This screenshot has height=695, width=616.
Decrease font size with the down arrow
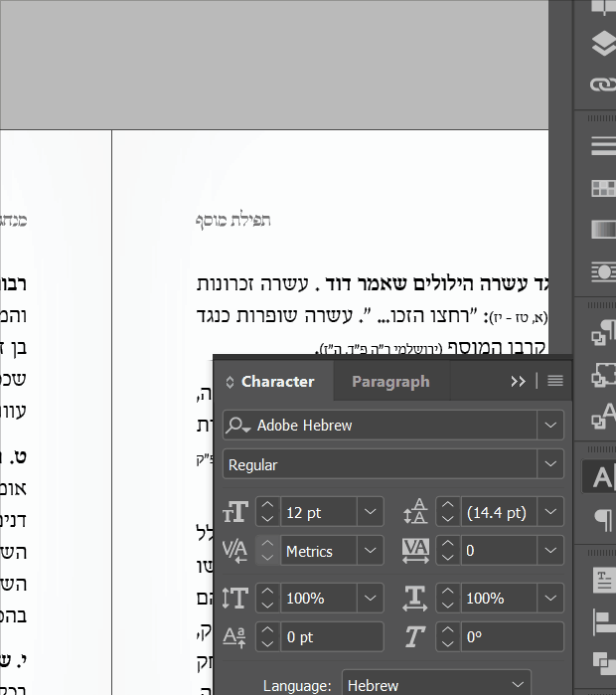(x=267, y=519)
